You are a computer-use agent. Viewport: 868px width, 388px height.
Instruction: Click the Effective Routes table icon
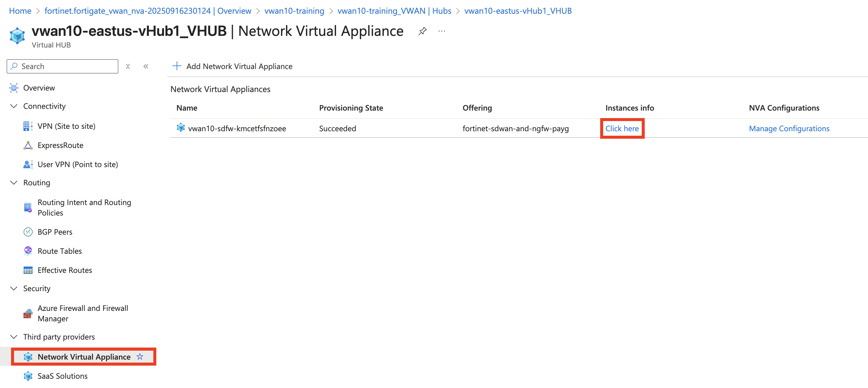click(x=28, y=270)
